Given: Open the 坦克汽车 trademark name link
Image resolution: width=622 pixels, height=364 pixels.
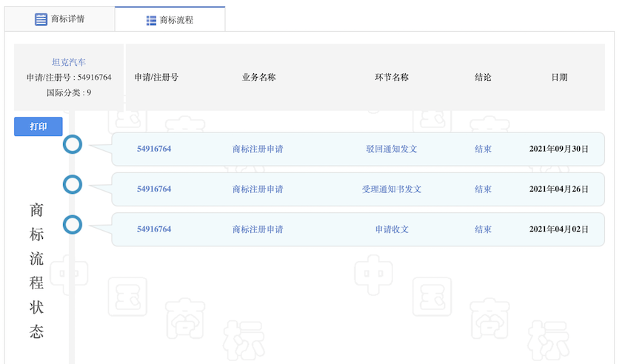Looking at the screenshot, I should point(69,62).
